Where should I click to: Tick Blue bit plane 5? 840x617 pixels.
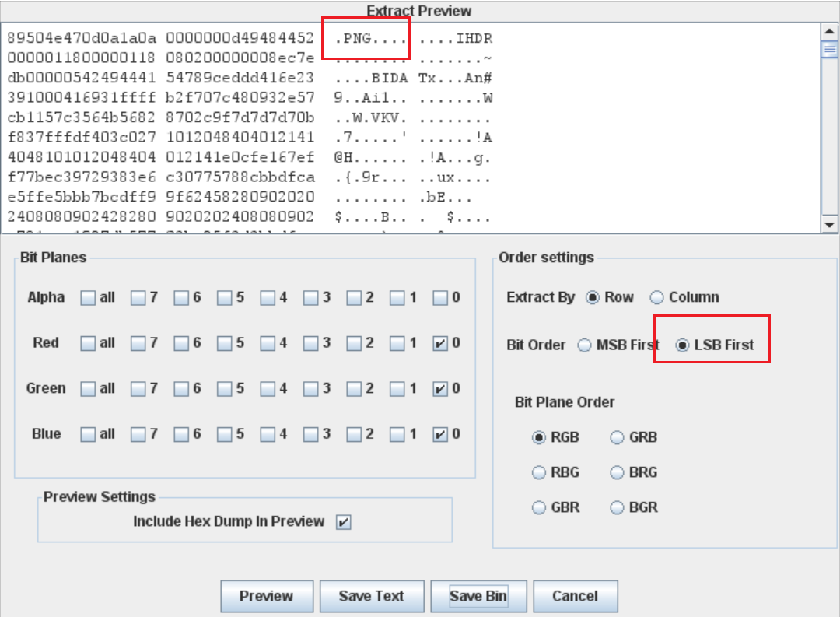tap(225, 434)
